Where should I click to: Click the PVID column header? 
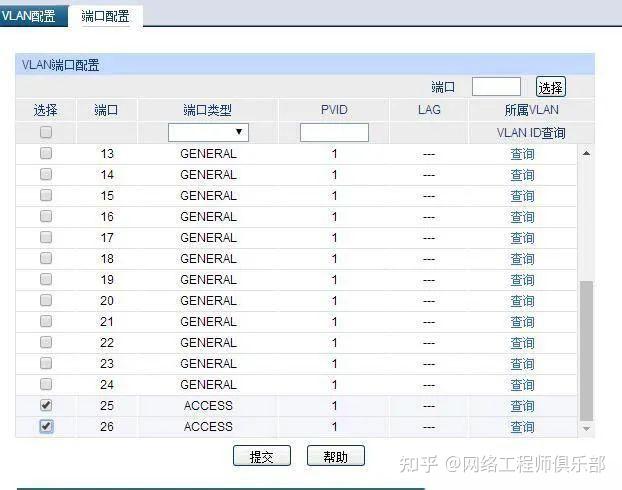pyautogui.click(x=334, y=110)
